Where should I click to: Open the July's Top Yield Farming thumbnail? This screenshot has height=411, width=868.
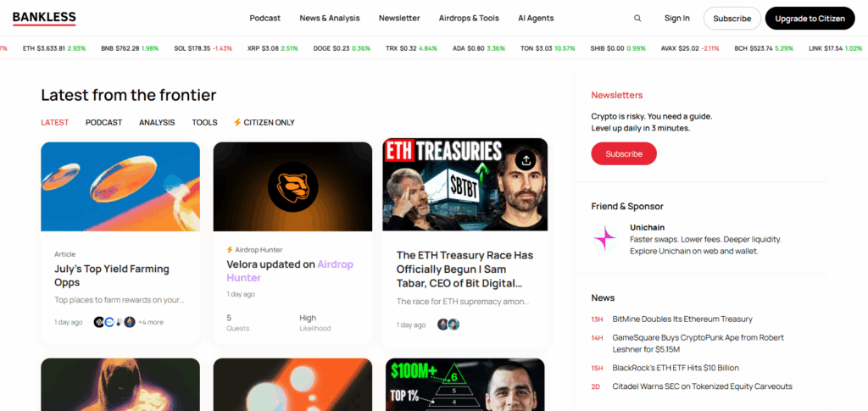(x=120, y=186)
